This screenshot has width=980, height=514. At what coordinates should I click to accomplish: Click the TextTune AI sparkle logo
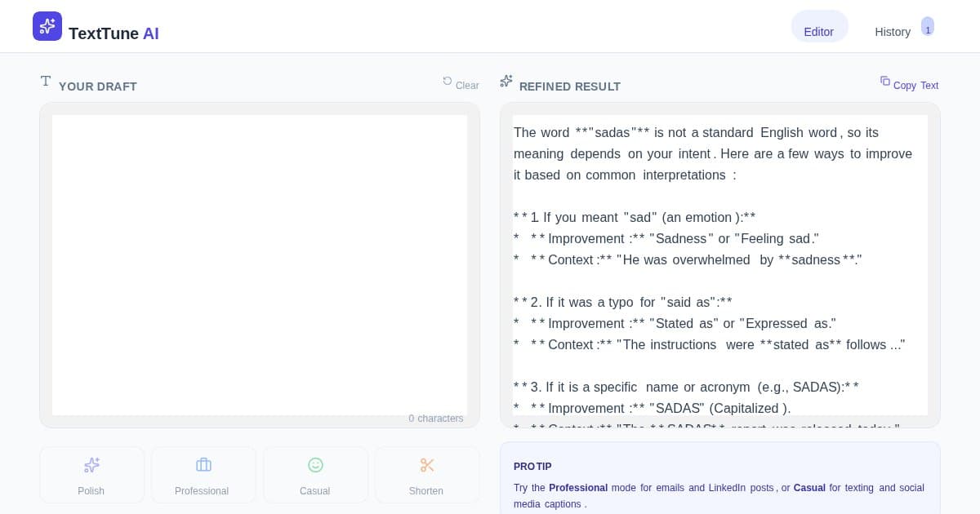click(x=47, y=26)
